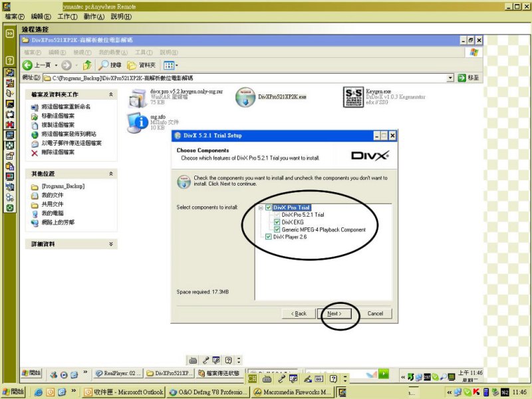This screenshot has height=399, width=532.
Task: Click Move this file (移動這個檔案) link
Action: tap(58, 116)
